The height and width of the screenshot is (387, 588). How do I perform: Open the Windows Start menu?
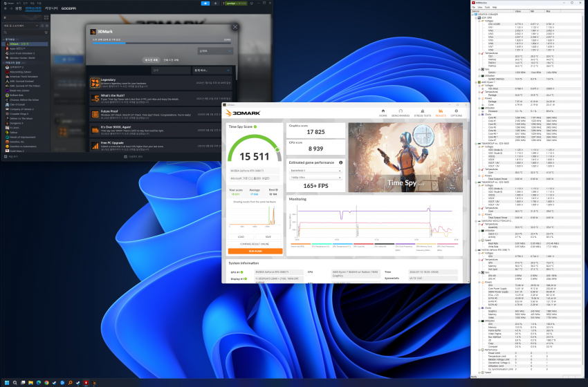[x=7, y=383]
